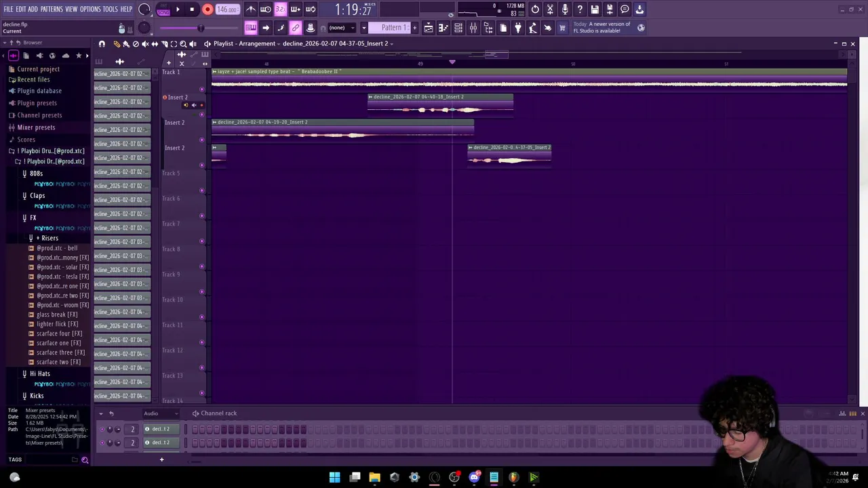Open the snap (none) dropdown
The width and height of the screenshot is (868, 488).
[x=342, y=28]
